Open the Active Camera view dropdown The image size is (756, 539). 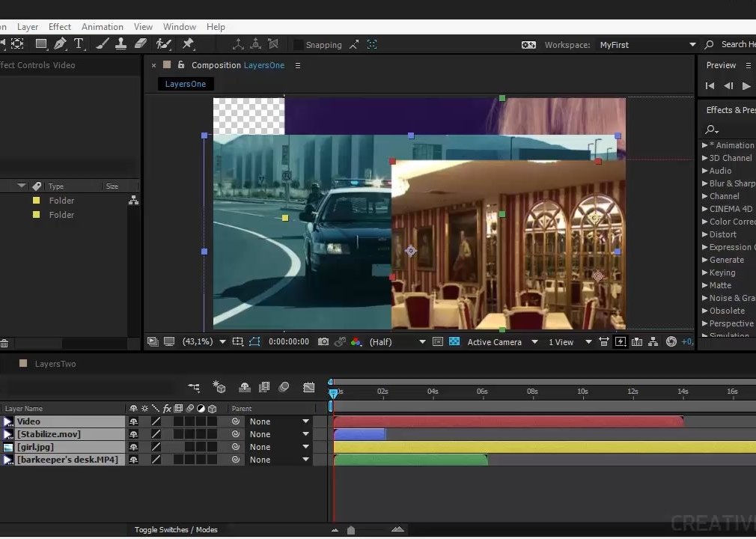pos(502,342)
